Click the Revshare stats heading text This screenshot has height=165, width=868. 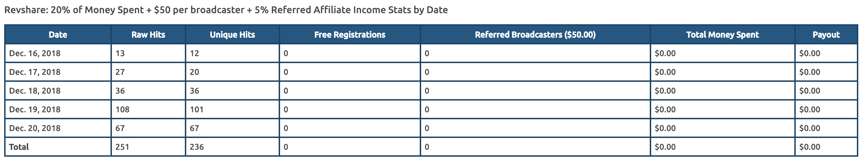pyautogui.click(x=226, y=10)
